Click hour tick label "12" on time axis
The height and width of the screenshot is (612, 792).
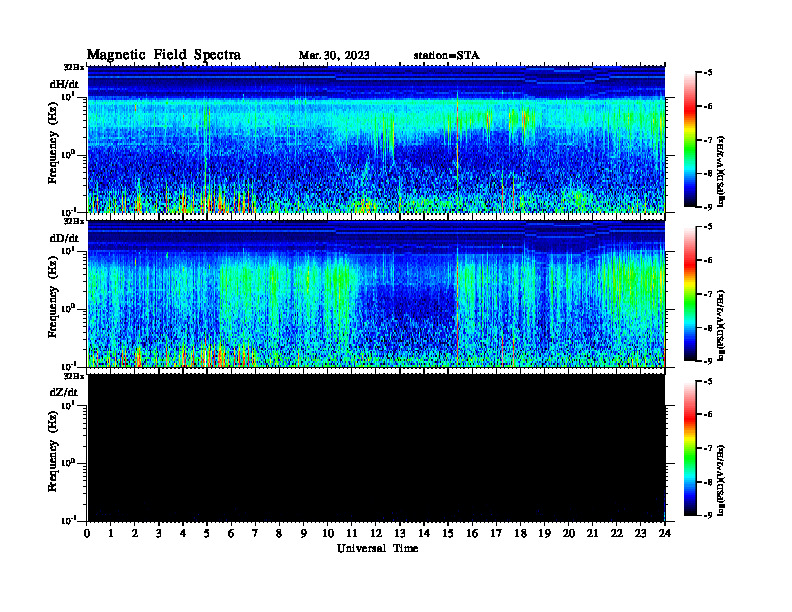coord(376,533)
